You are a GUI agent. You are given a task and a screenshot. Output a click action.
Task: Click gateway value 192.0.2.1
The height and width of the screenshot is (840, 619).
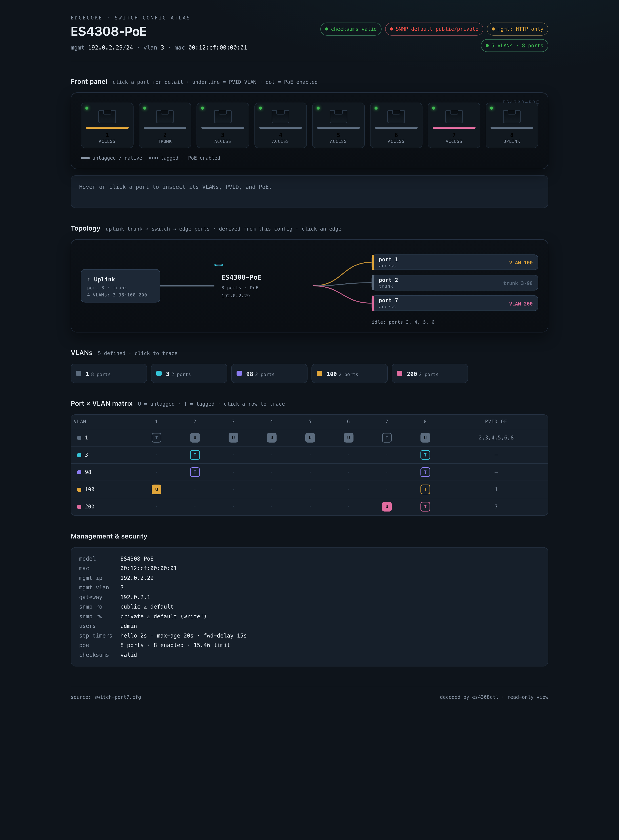pyautogui.click(x=135, y=597)
